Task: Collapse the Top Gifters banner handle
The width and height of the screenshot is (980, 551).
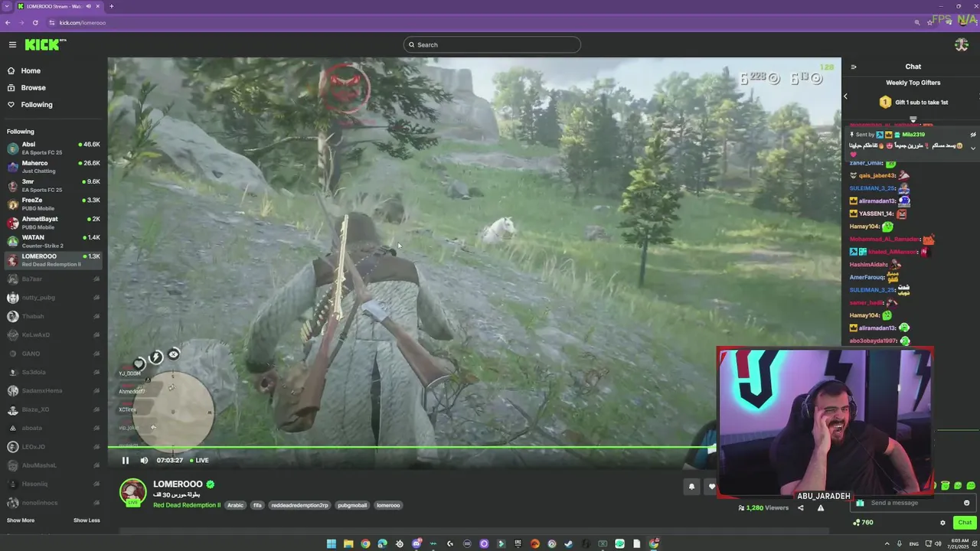Action: pyautogui.click(x=913, y=119)
